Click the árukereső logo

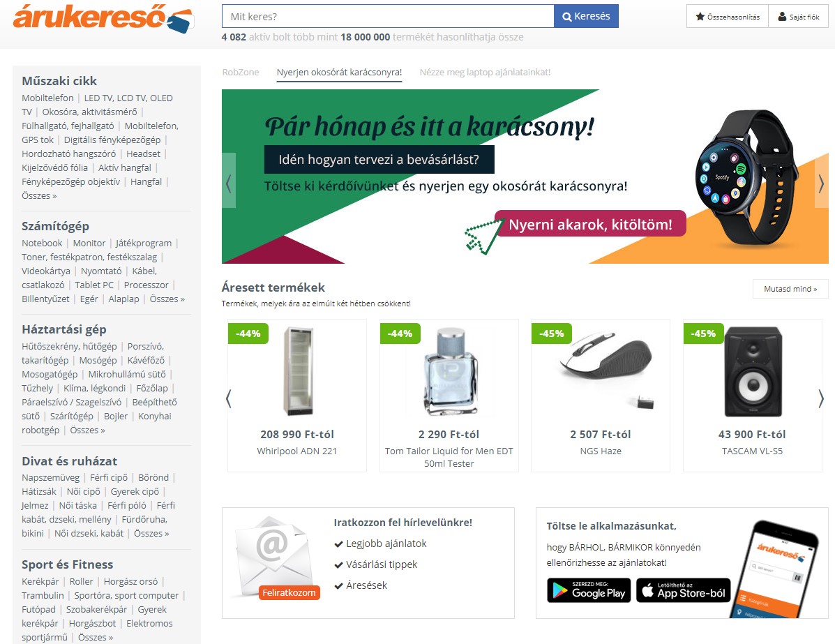(103, 19)
